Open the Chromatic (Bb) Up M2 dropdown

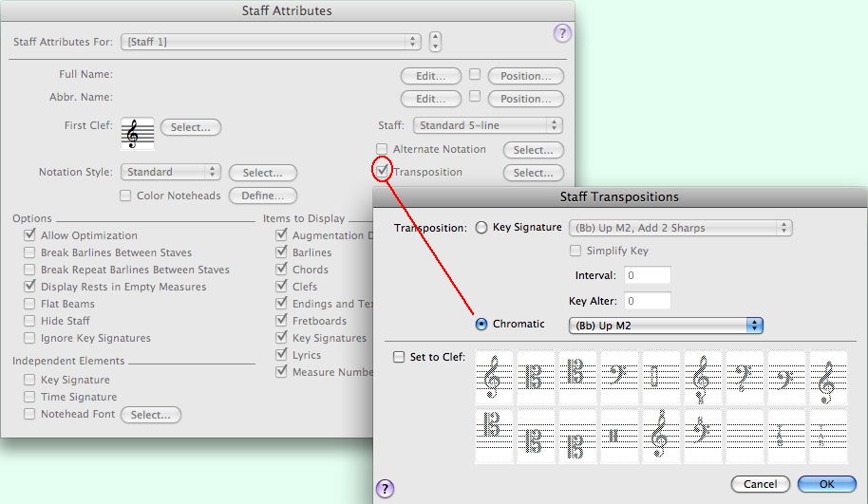tap(666, 325)
